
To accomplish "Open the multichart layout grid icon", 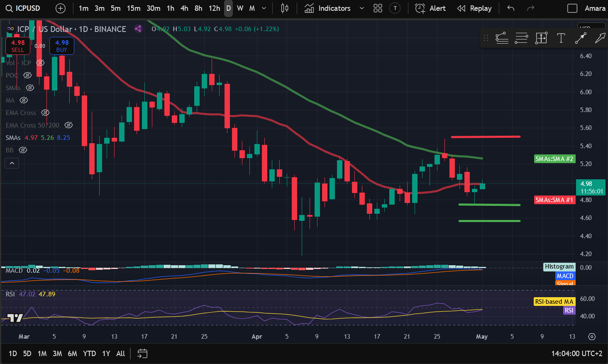I will pyautogui.click(x=378, y=8).
